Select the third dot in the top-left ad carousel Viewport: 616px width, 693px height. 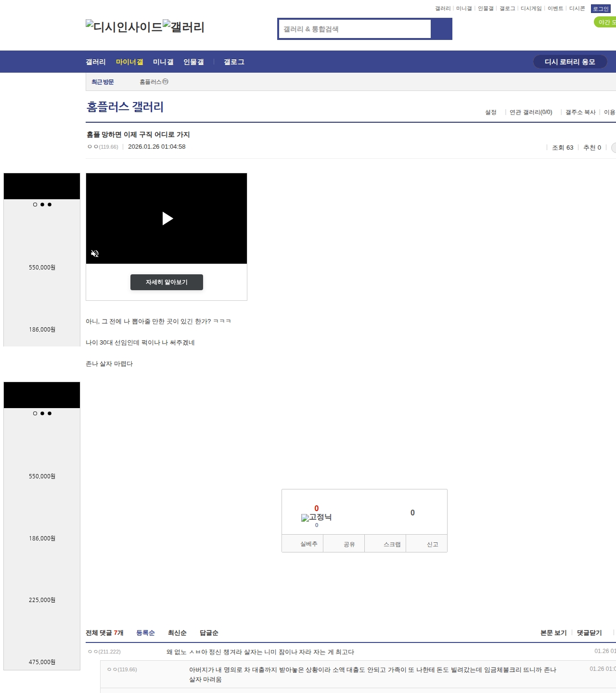tap(50, 205)
